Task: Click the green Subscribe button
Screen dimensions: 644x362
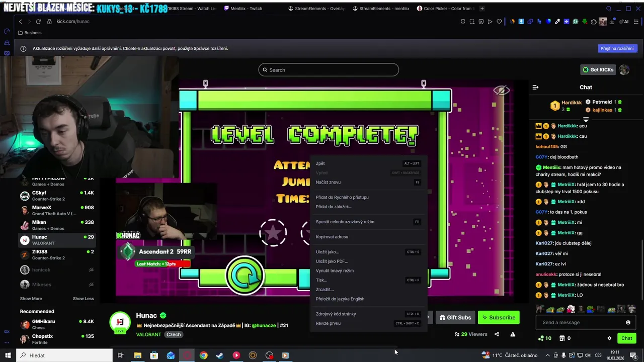Action: pos(499,317)
